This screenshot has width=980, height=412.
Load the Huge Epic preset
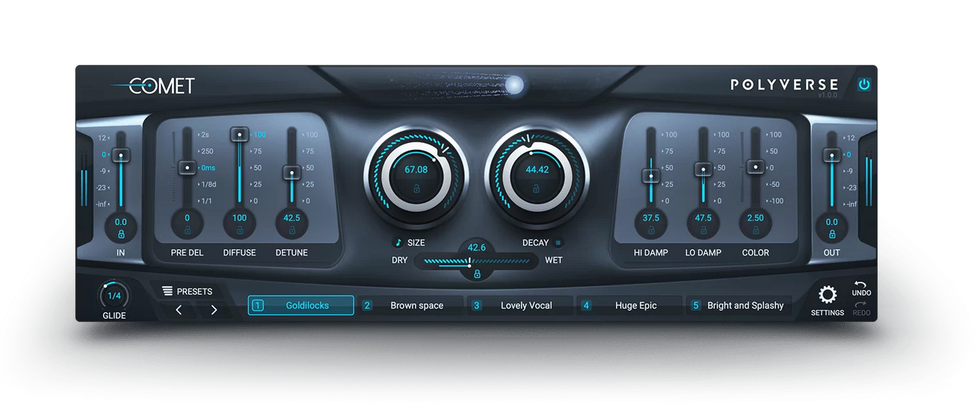coord(630,306)
